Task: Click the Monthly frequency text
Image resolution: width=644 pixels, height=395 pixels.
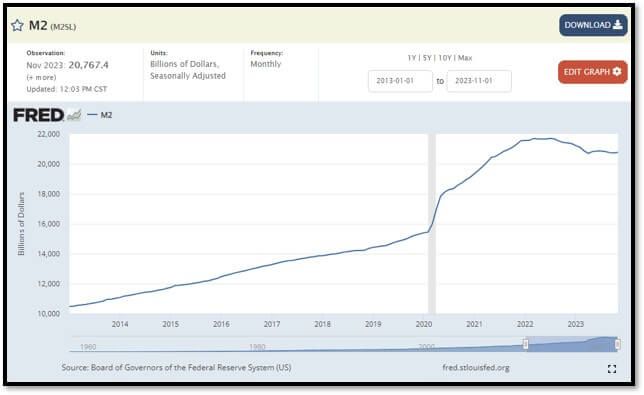Action: 266,64
